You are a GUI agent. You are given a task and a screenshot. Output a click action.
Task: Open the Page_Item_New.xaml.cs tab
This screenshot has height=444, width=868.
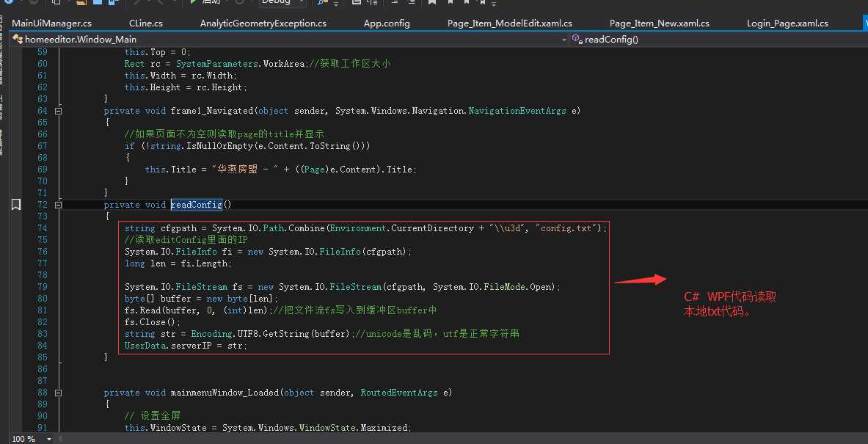tap(660, 23)
